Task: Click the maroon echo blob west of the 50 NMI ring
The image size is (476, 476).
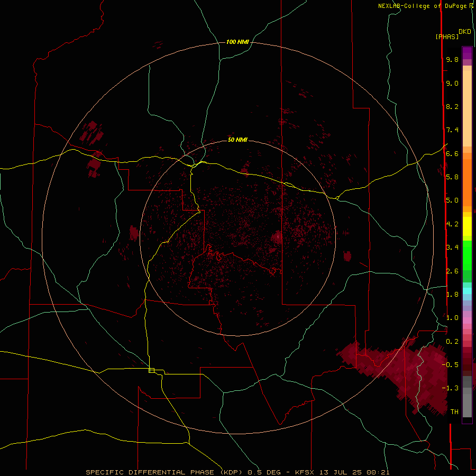Action: tap(134, 233)
